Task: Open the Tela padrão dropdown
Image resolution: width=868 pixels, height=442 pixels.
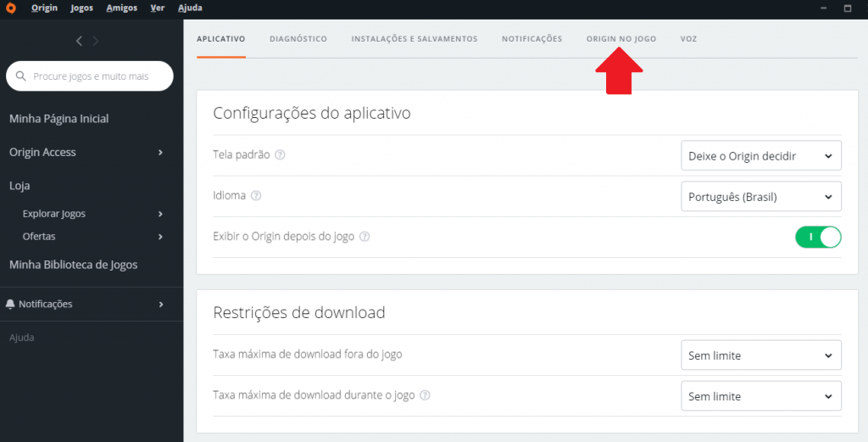Action: tap(761, 155)
